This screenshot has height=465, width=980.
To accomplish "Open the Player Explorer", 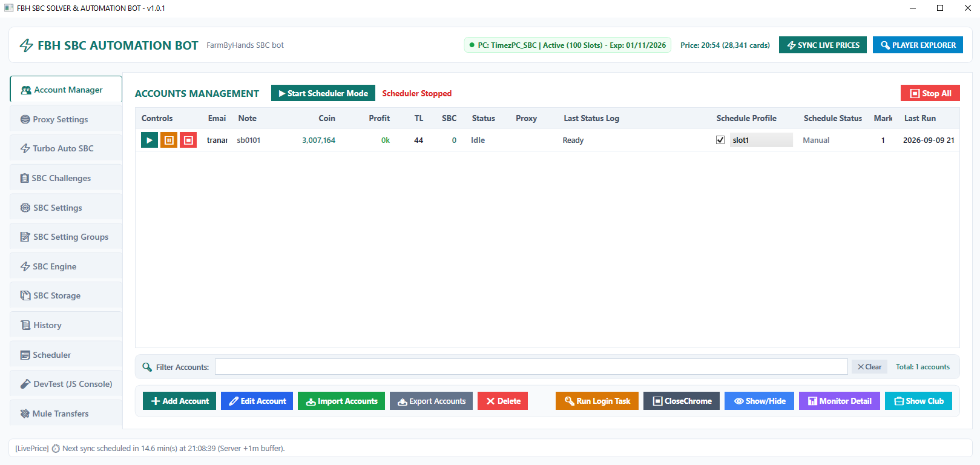I will 918,45.
